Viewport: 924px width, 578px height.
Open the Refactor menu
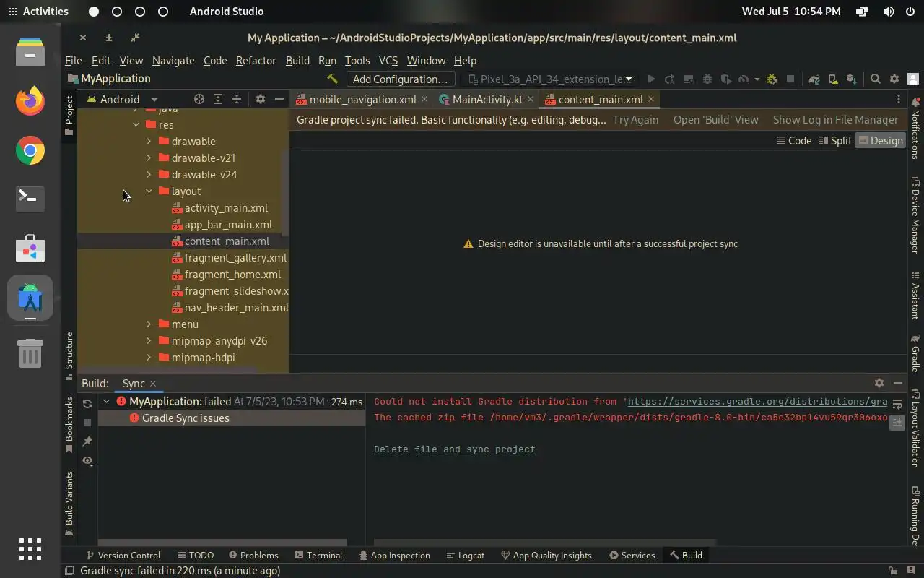256,61
